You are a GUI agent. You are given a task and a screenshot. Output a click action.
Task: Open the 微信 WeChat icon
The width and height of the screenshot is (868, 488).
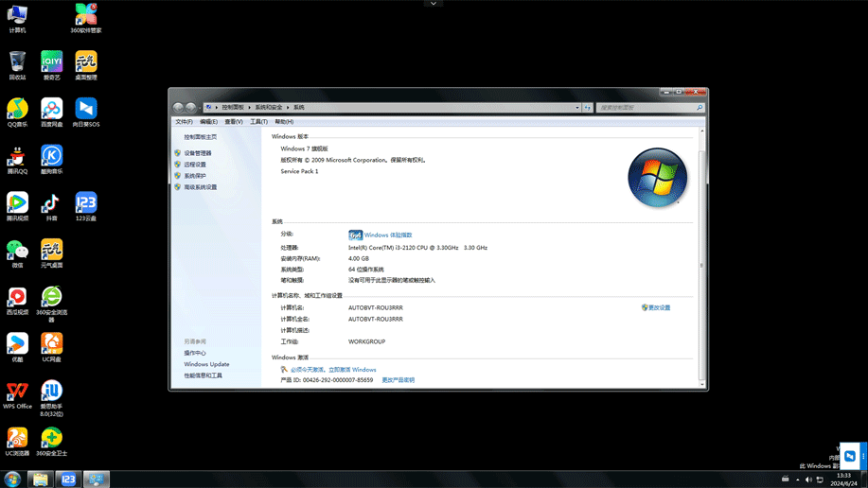[x=17, y=253]
